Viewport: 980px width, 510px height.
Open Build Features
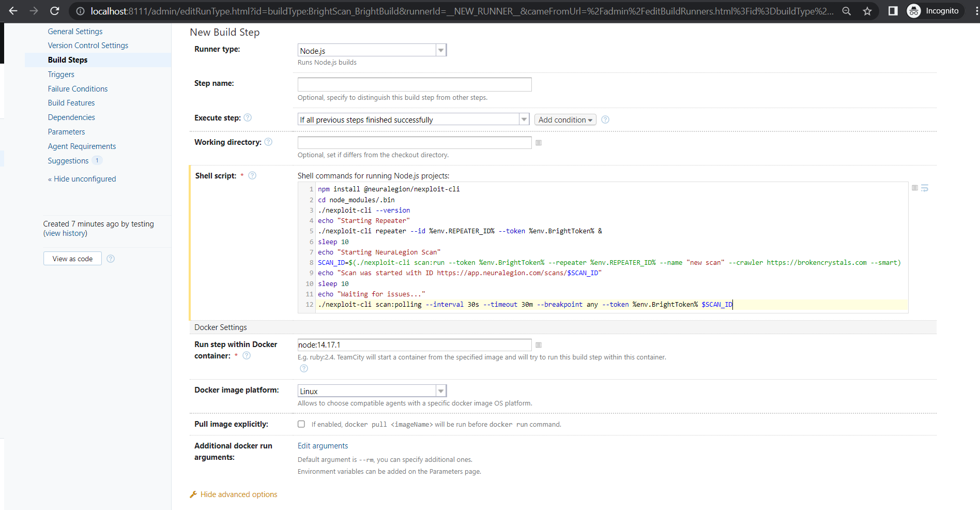point(71,103)
